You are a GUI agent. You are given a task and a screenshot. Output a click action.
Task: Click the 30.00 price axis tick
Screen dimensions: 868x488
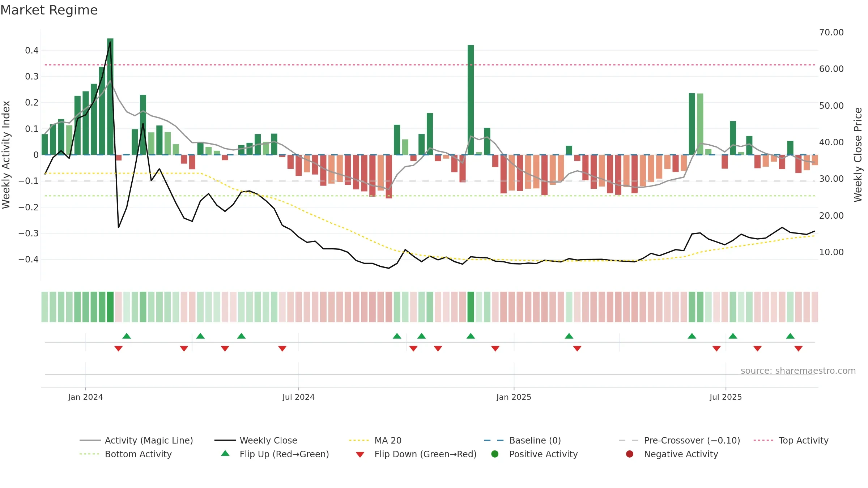coord(831,179)
